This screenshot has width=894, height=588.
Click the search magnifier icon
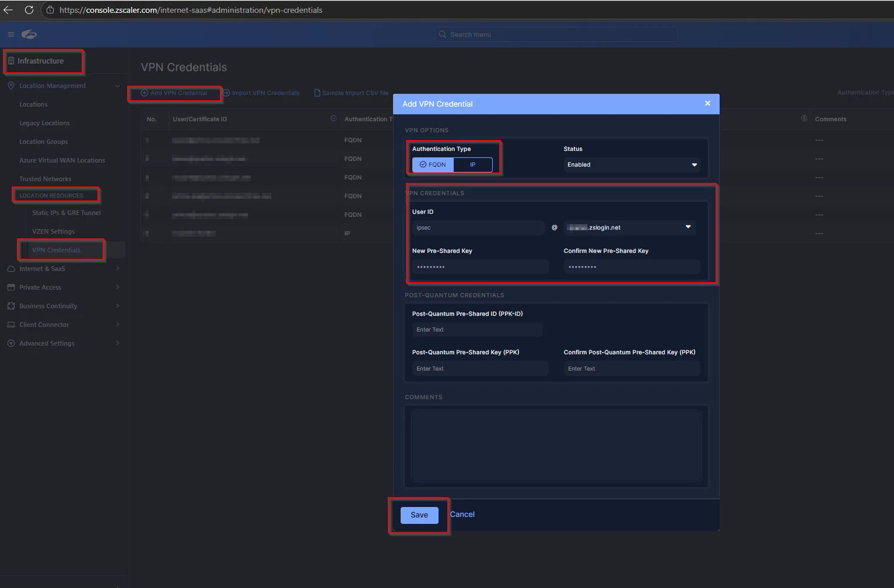[443, 34]
